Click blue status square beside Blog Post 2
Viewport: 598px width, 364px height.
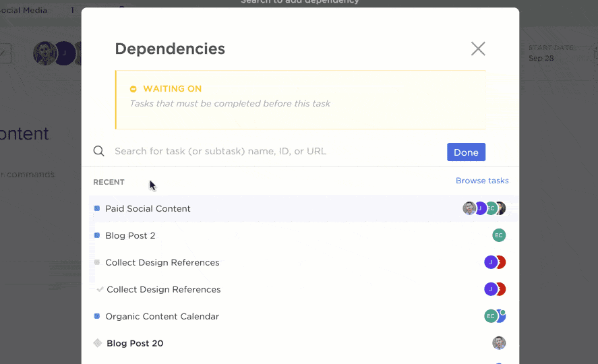coord(97,235)
